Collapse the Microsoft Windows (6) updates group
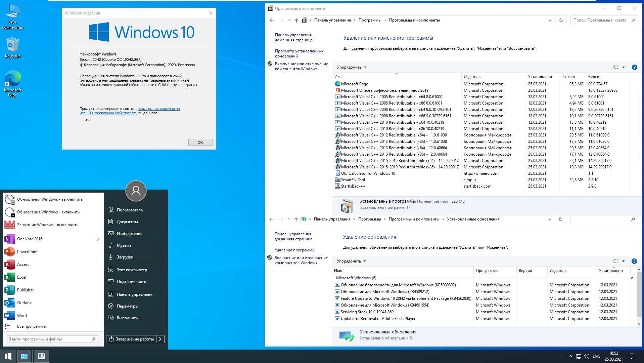644x363 pixels. (x=632, y=278)
